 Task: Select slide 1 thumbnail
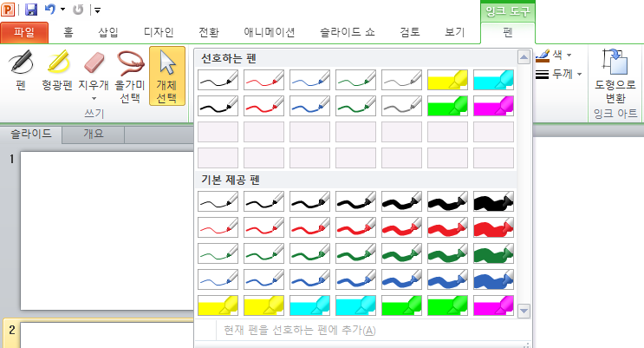tap(107, 231)
